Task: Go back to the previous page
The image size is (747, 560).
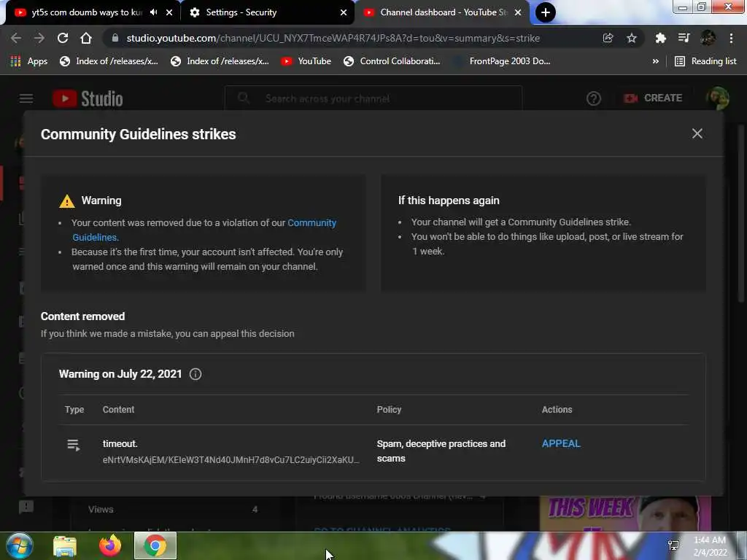Action: click(16, 38)
